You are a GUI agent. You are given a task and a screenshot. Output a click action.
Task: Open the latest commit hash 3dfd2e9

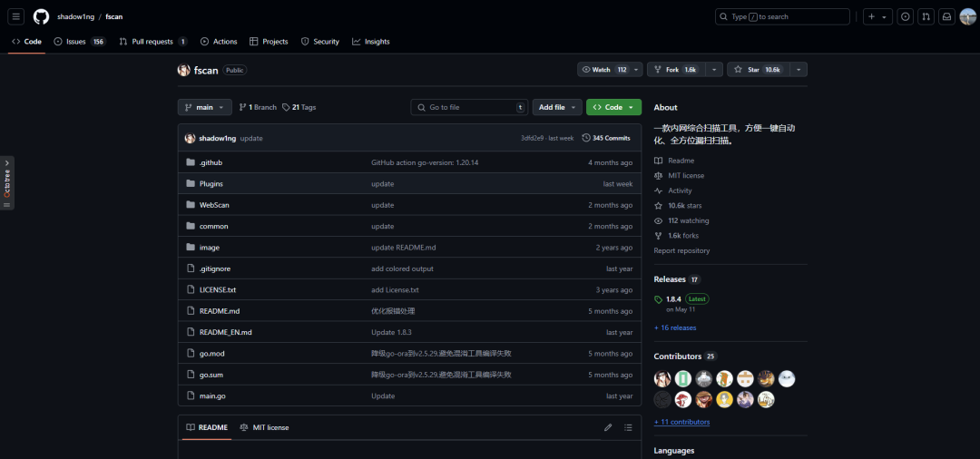pos(534,139)
